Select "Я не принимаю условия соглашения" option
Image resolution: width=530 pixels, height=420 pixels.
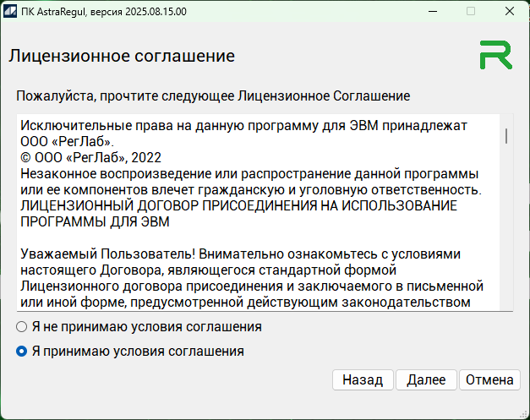(x=22, y=326)
